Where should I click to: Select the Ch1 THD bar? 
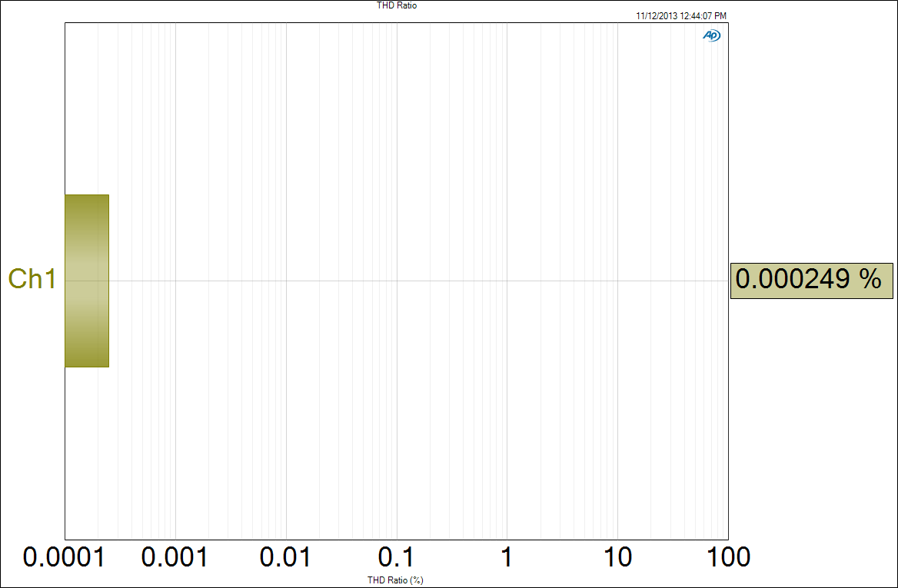point(86,281)
